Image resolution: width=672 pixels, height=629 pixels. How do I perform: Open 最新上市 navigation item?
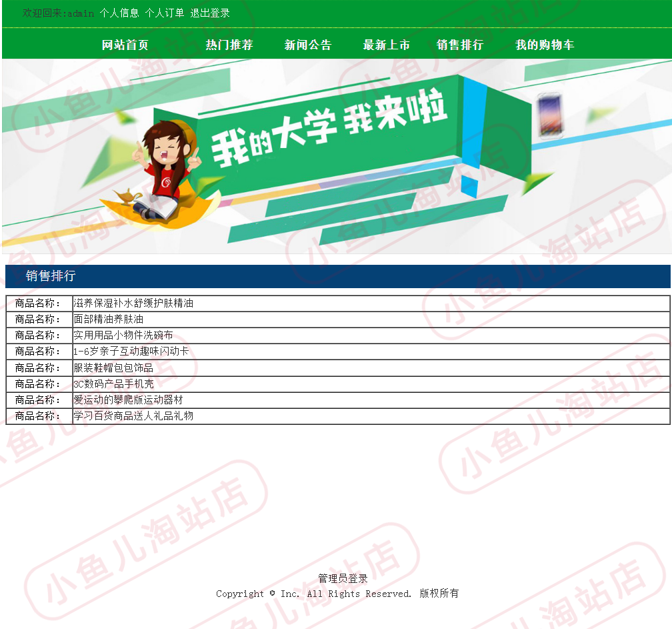pyautogui.click(x=387, y=45)
